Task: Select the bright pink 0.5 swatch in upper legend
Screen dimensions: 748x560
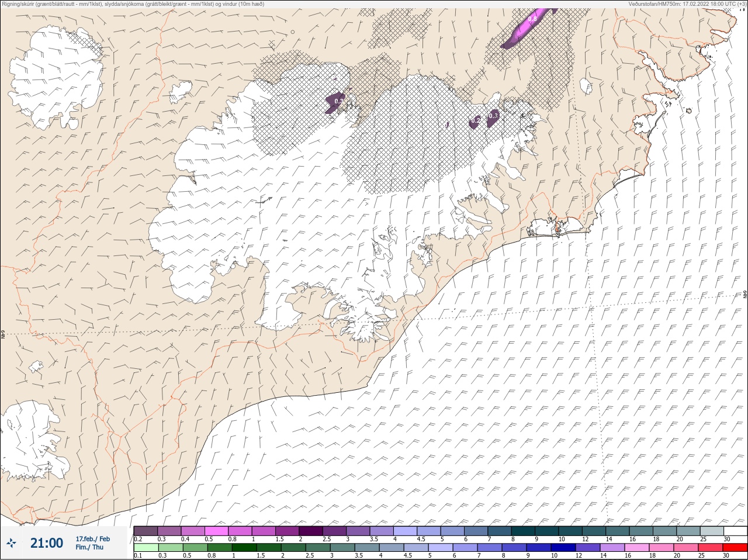Action: (216, 531)
